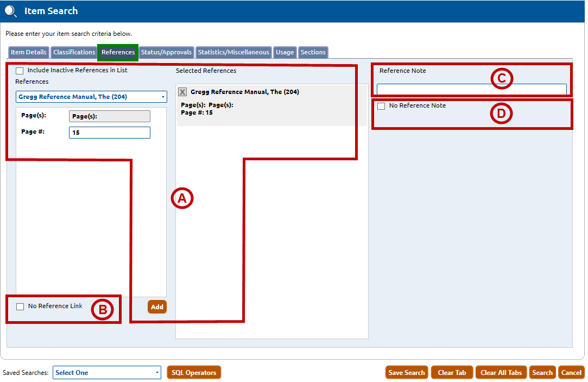
Task: Click into the Page # field
Action: (109, 133)
